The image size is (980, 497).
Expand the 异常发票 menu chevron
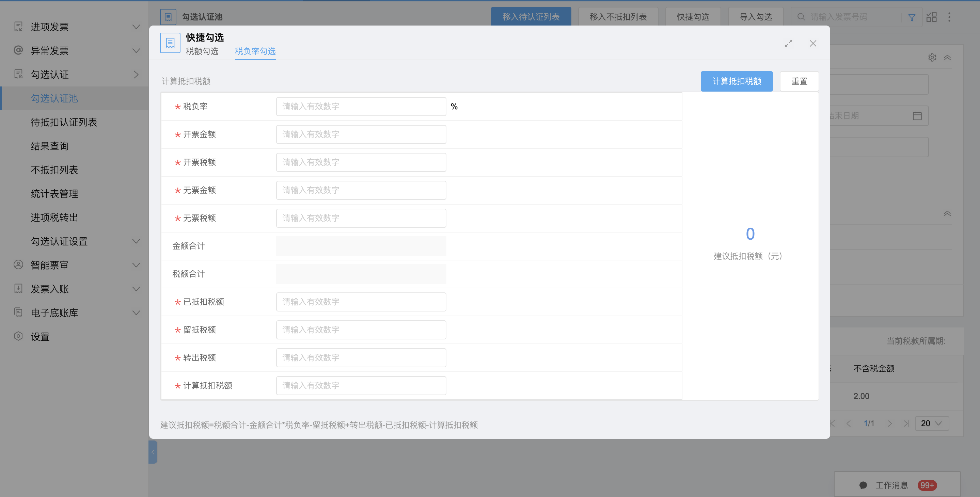[x=136, y=50]
